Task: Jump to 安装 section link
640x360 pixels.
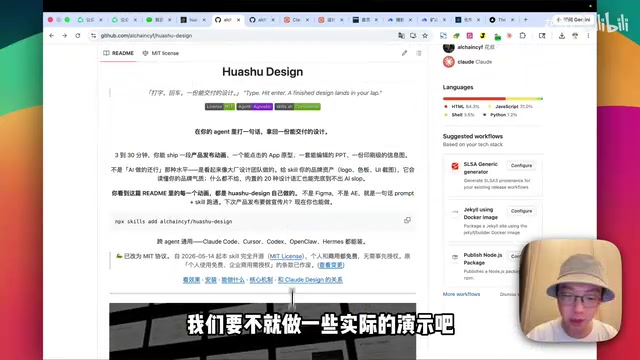Action: pyautogui.click(x=211, y=280)
